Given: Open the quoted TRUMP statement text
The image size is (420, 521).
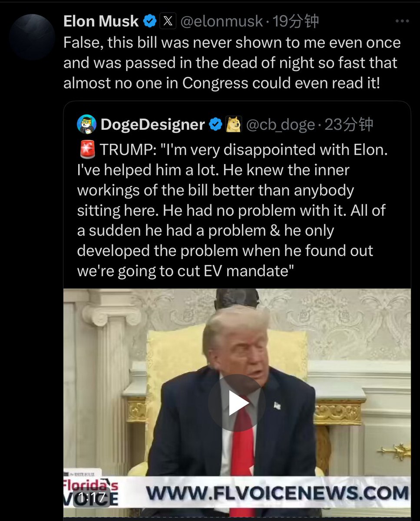Looking at the screenshot, I should point(232,210).
